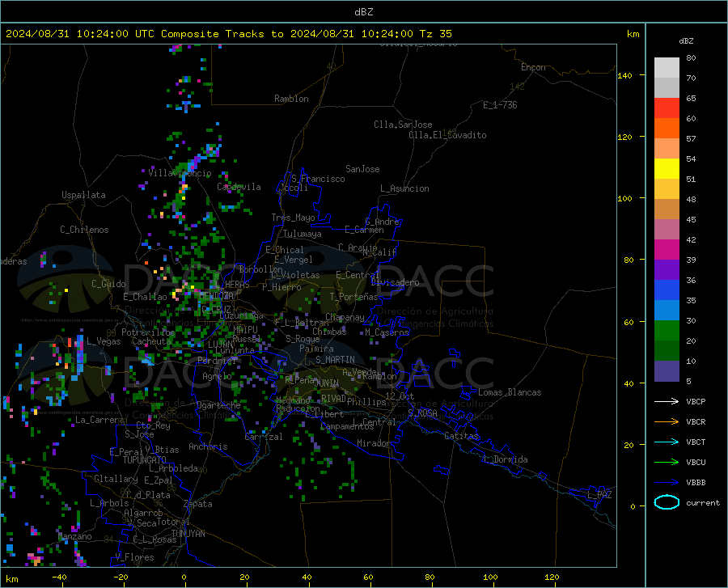Select the orange 60-57 dBZ swatch

tap(667, 129)
